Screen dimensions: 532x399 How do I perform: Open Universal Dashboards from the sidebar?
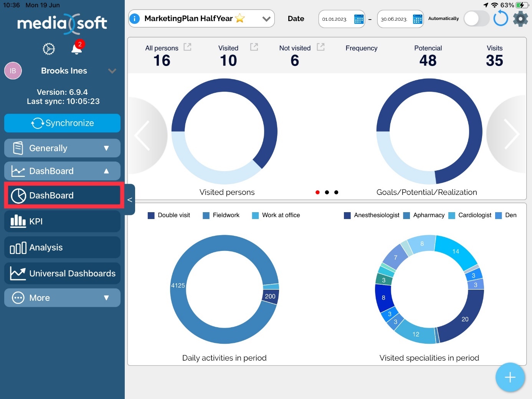click(62, 274)
